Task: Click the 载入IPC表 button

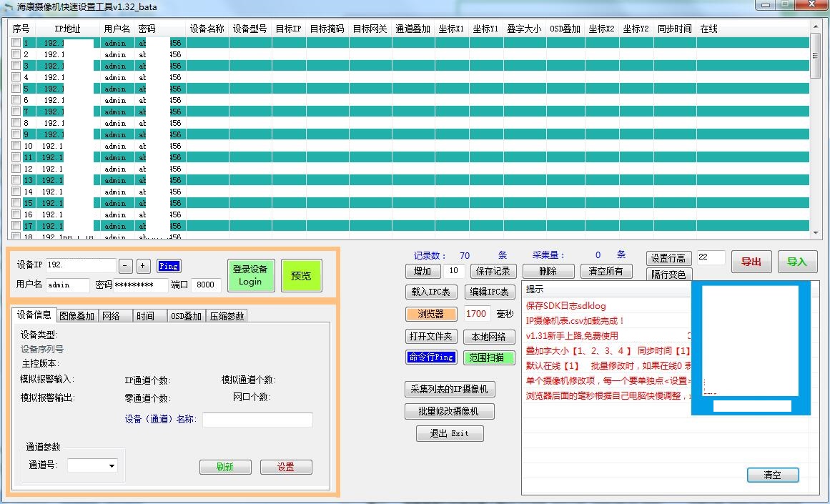Action: [431, 292]
